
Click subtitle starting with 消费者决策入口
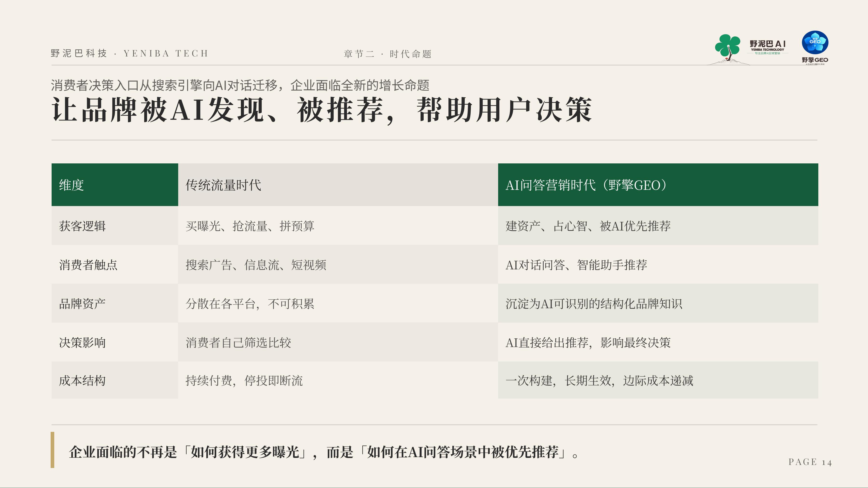[240, 85]
